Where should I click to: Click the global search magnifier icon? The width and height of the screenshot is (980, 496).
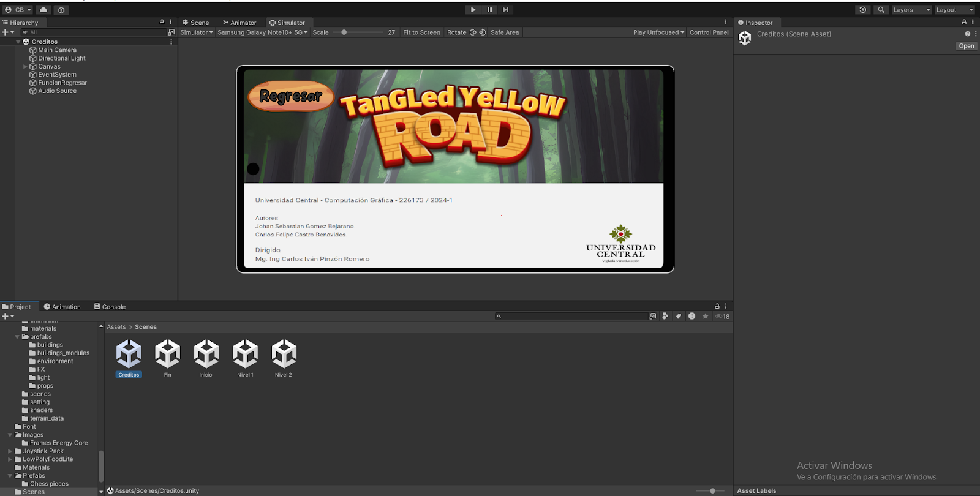tap(881, 10)
